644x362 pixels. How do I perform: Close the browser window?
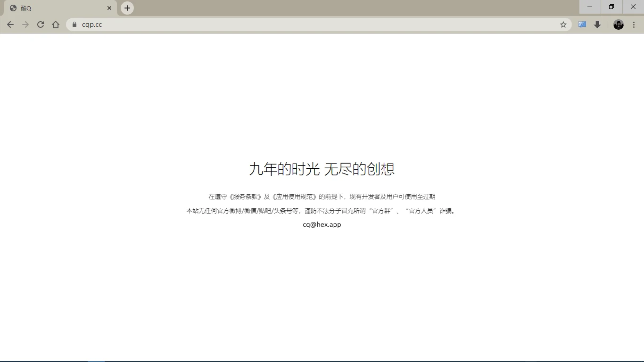[x=633, y=7]
